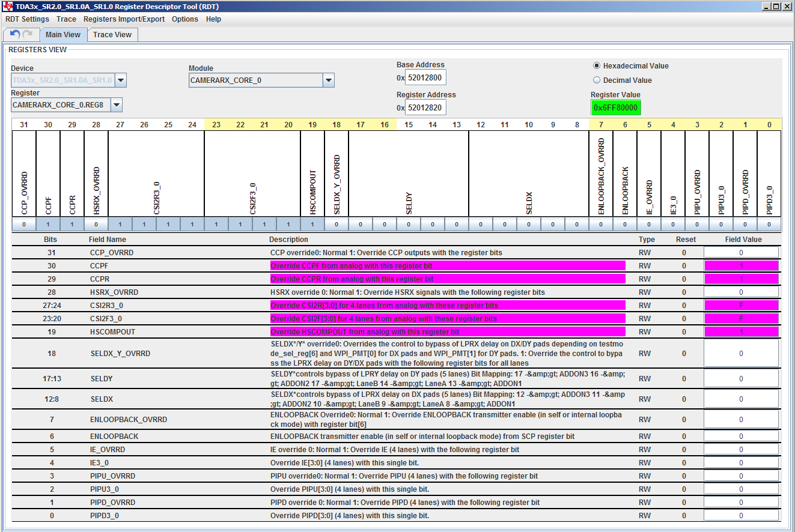
Task: Open the title bar application icon menu
Action: [8, 6]
